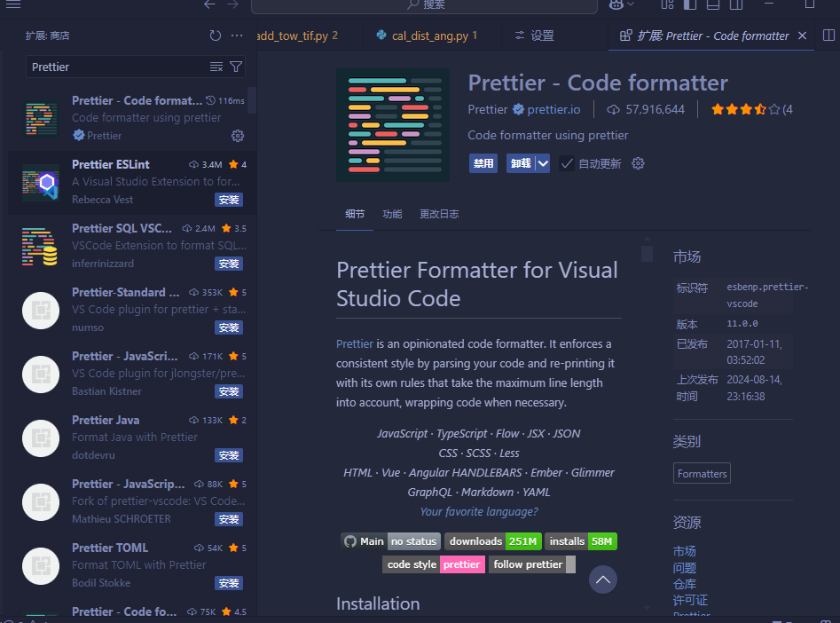This screenshot has width=840, height=623.
Task: Install the Prettier-Standard extension
Action: coord(229,327)
